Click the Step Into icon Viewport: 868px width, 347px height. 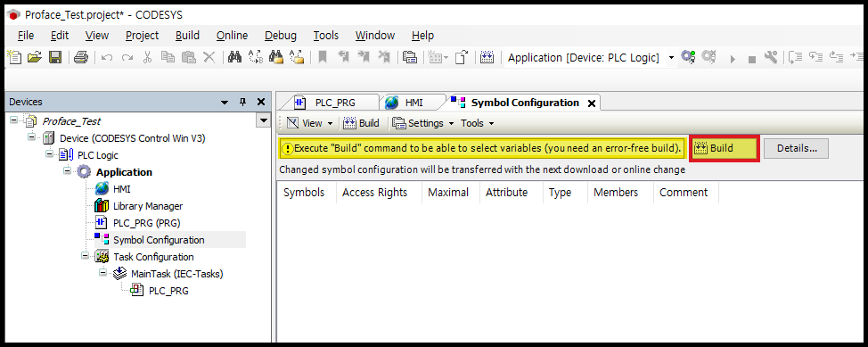click(816, 57)
